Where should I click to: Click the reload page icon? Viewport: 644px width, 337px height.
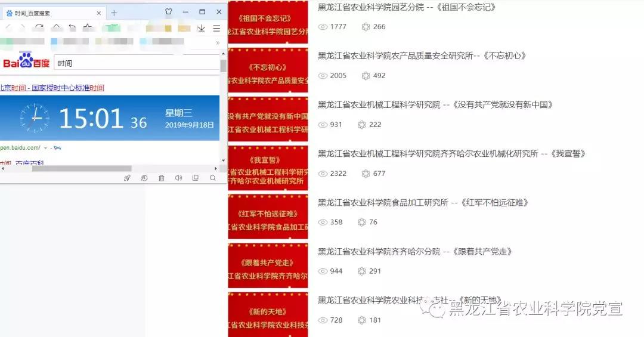pos(39,27)
